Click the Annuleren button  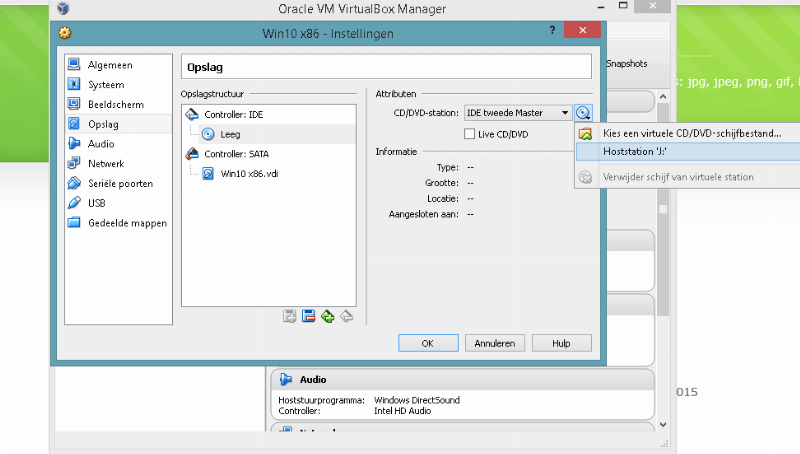494,343
